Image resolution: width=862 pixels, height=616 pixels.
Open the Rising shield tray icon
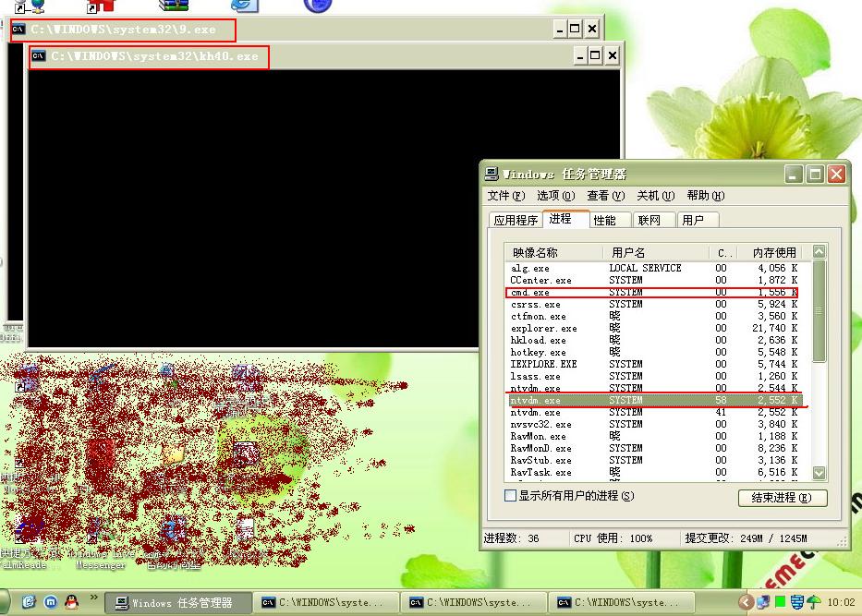(x=797, y=602)
